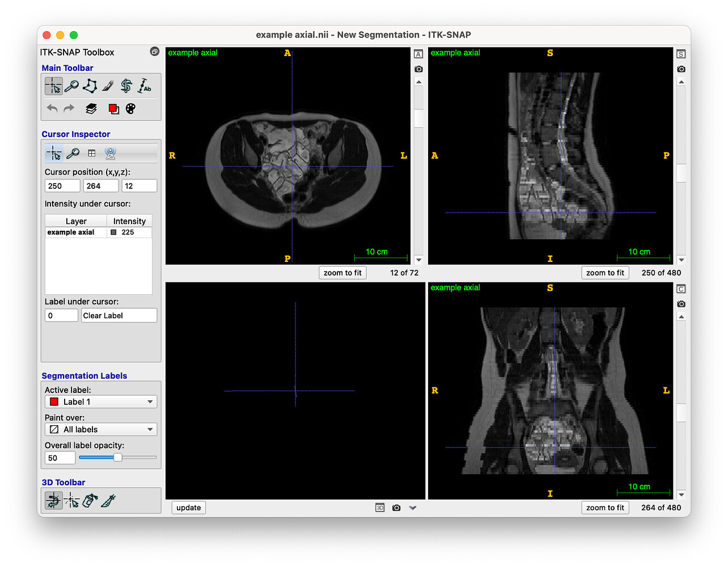Select the 3D Spray Can tool
Image resolution: width=728 pixels, height=567 pixels.
[x=90, y=501]
